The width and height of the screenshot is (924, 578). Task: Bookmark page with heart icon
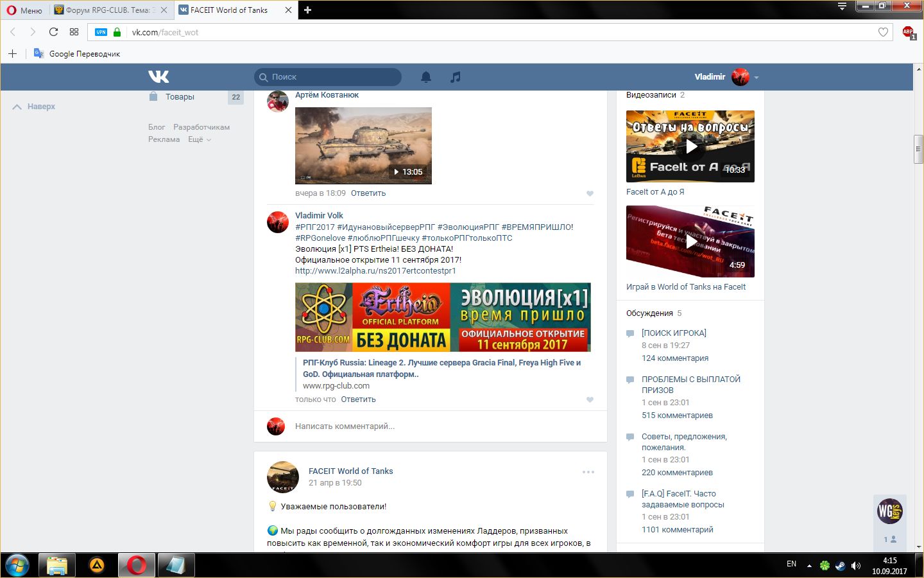[883, 32]
